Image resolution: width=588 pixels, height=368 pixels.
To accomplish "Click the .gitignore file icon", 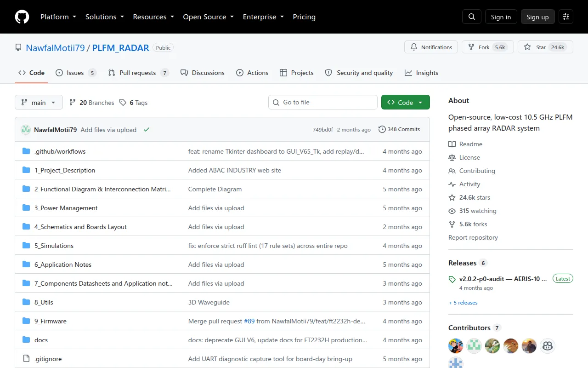I will tap(26, 359).
